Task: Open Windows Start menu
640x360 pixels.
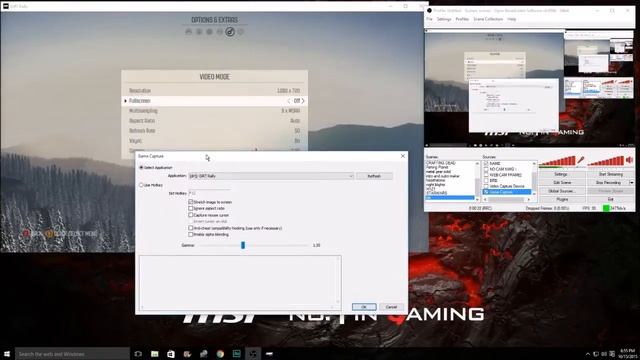Action: click(7, 354)
